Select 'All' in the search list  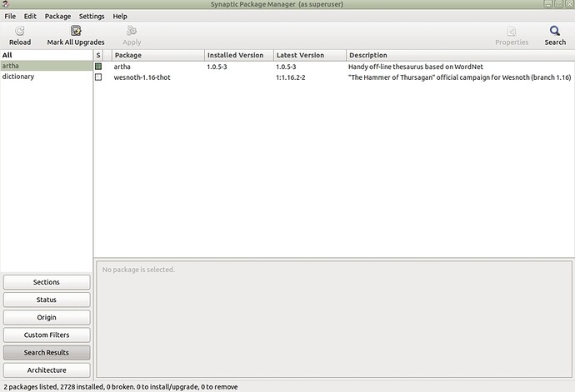click(47, 55)
